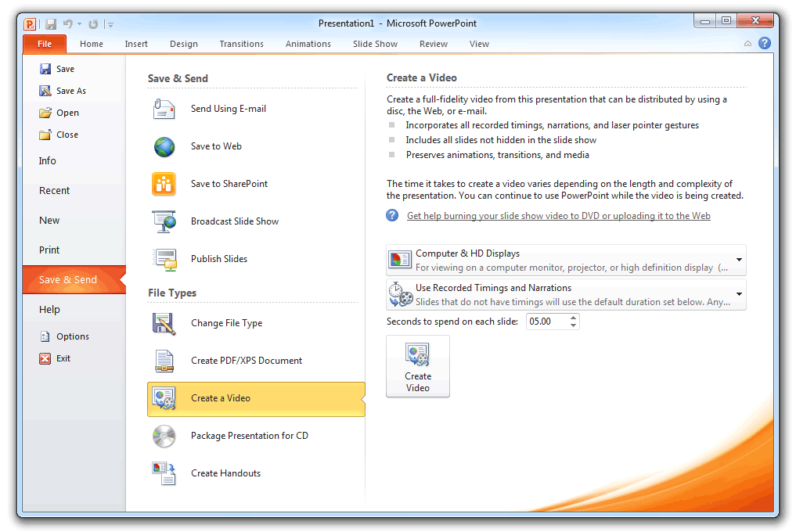Click the Send Using E-mail label

click(229, 109)
